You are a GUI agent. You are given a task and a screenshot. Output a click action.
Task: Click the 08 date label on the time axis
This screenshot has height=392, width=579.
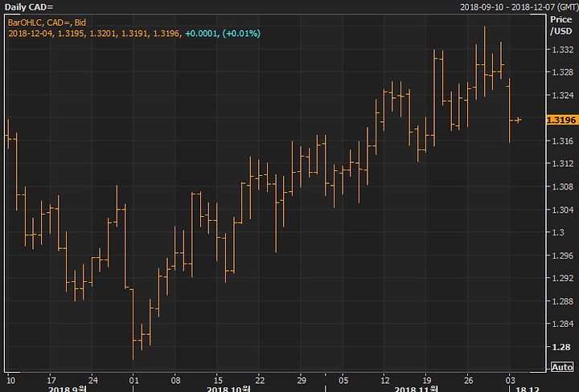click(176, 380)
